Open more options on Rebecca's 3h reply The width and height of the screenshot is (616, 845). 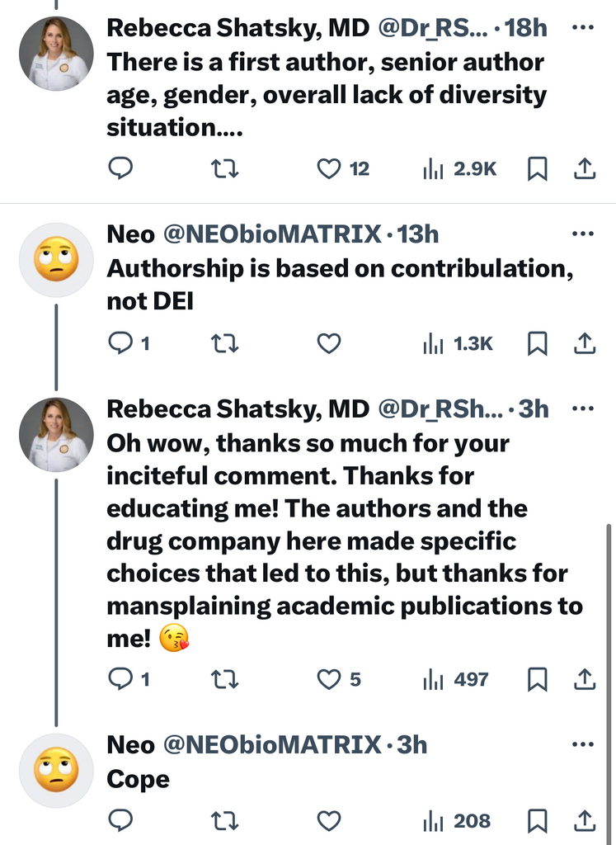pyautogui.click(x=583, y=409)
